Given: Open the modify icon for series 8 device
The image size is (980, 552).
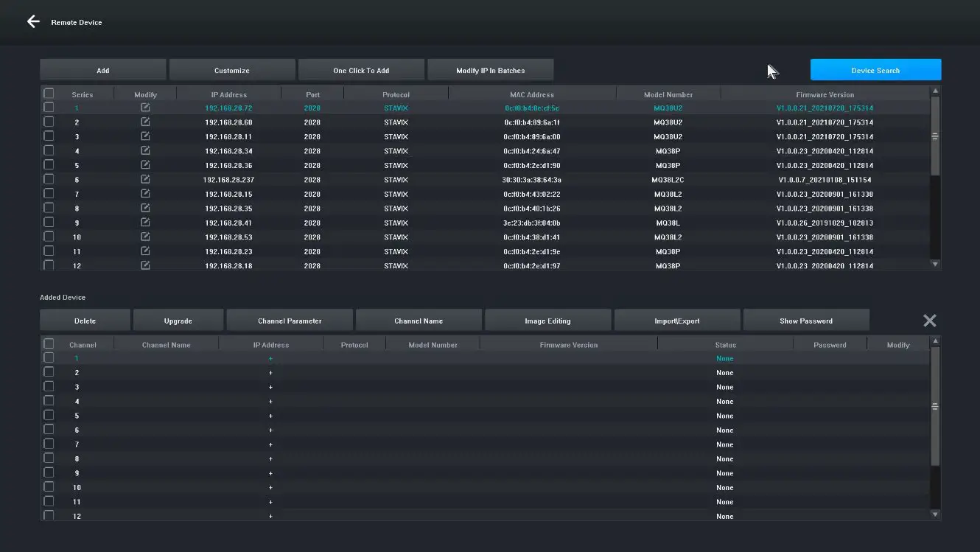Looking at the screenshot, I should (x=145, y=208).
